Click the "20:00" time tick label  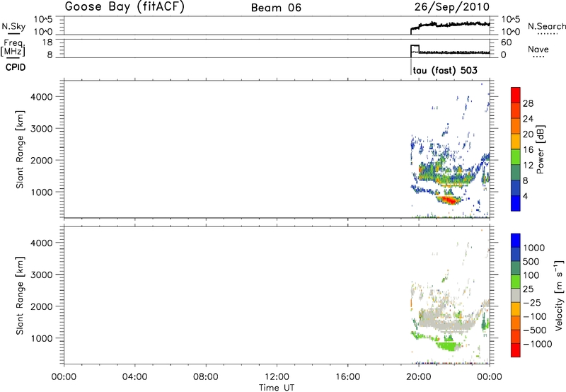[418, 377]
